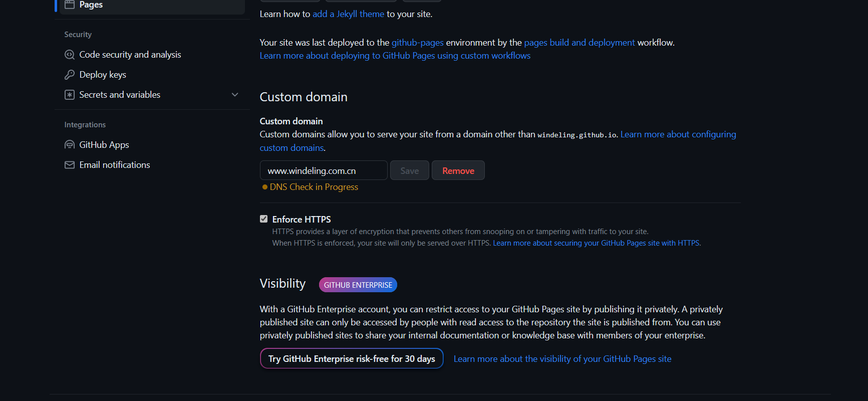Open 'Learn more about configuring custom domains' link
The width and height of the screenshot is (868, 401).
click(x=678, y=134)
